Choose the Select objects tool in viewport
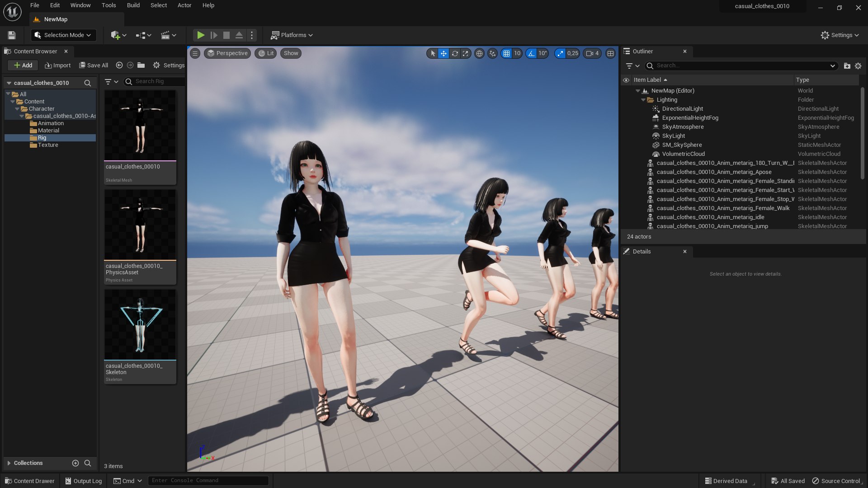Screen dimensions: 868x488 point(433,53)
